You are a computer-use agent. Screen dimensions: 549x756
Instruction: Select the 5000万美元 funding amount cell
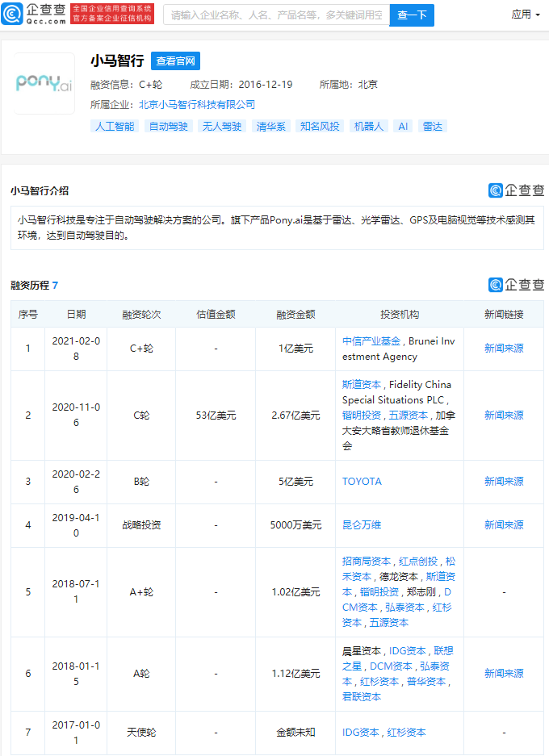[x=295, y=524]
